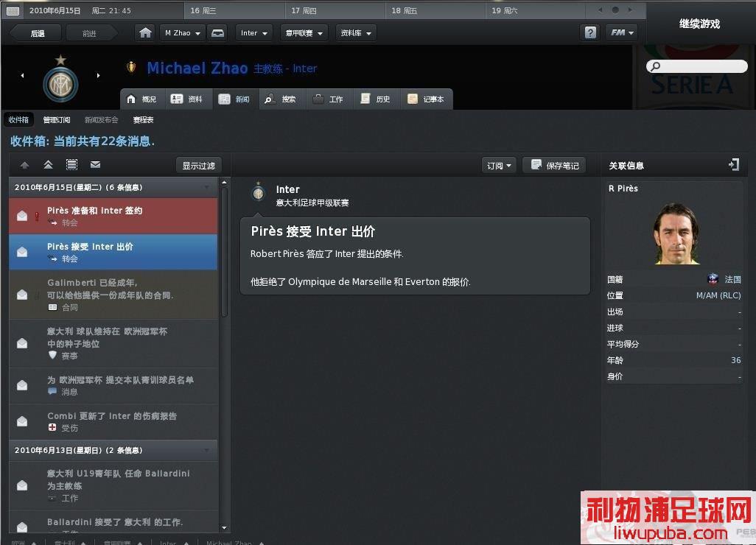Click envelope icon of 'Pirès 准备和 Inter 签约' message
Screen dimensions: 756x545
[x=22, y=216]
